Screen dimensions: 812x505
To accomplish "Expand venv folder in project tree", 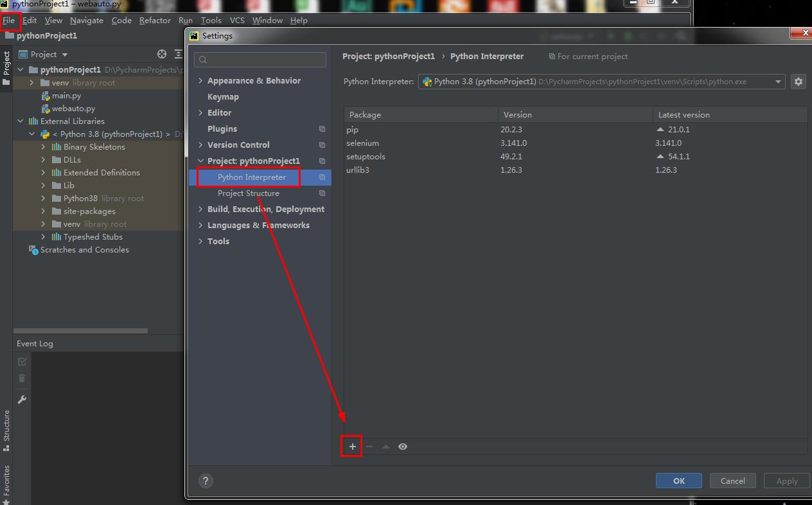I will (31, 82).
